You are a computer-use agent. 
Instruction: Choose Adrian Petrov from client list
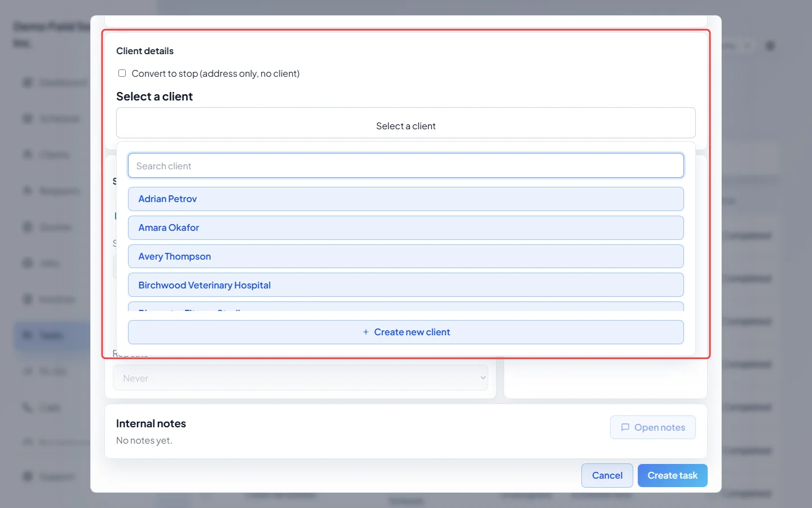(x=406, y=199)
